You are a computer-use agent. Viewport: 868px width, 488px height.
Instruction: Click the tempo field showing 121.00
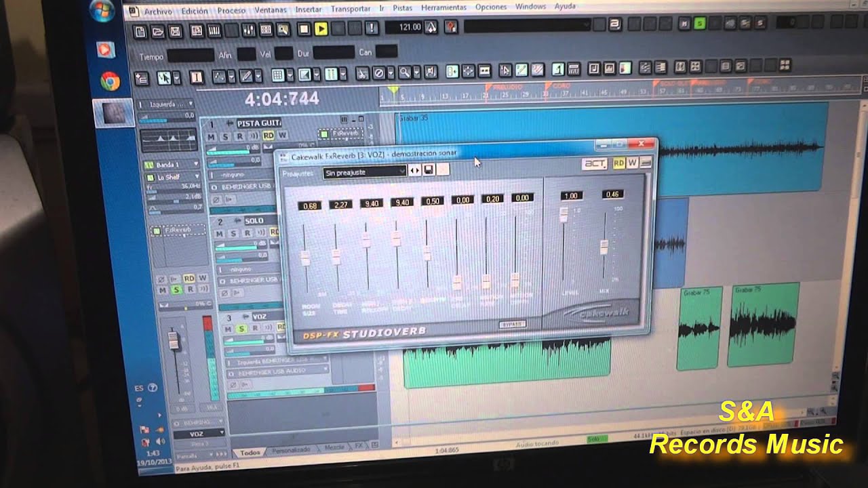pyautogui.click(x=404, y=27)
